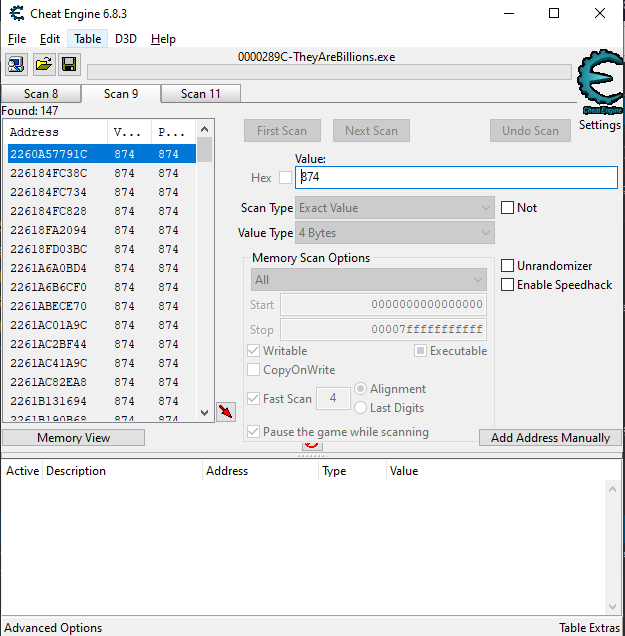
Task: Open the Memory Scan Options All dropdown
Action: tap(368, 280)
